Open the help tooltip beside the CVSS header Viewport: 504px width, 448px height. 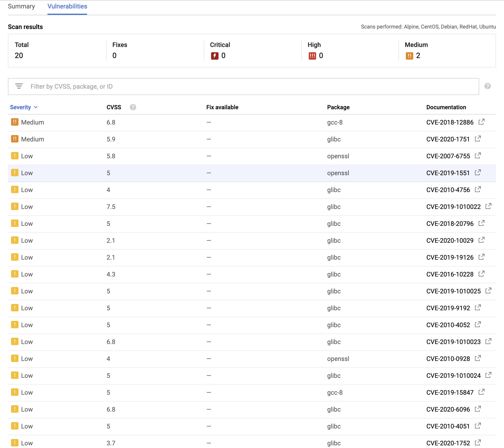click(x=133, y=107)
